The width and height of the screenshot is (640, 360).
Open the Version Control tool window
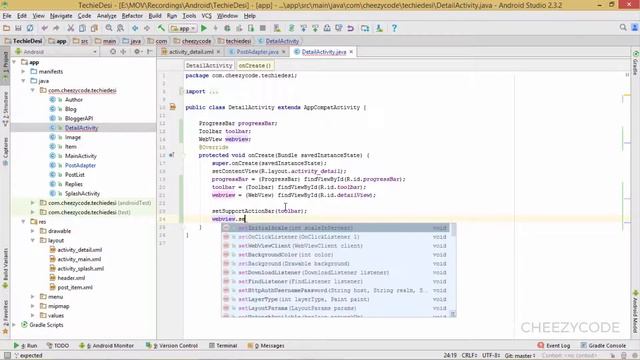(172, 346)
